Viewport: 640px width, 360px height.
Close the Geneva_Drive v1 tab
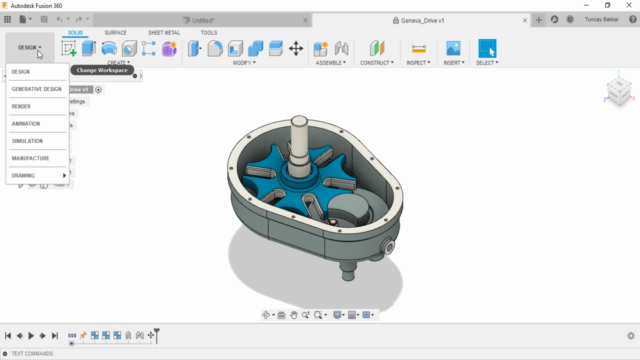tap(525, 20)
